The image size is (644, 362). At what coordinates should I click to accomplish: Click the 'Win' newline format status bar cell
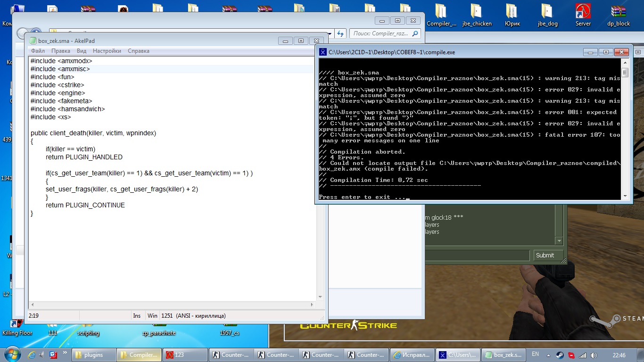point(152,315)
